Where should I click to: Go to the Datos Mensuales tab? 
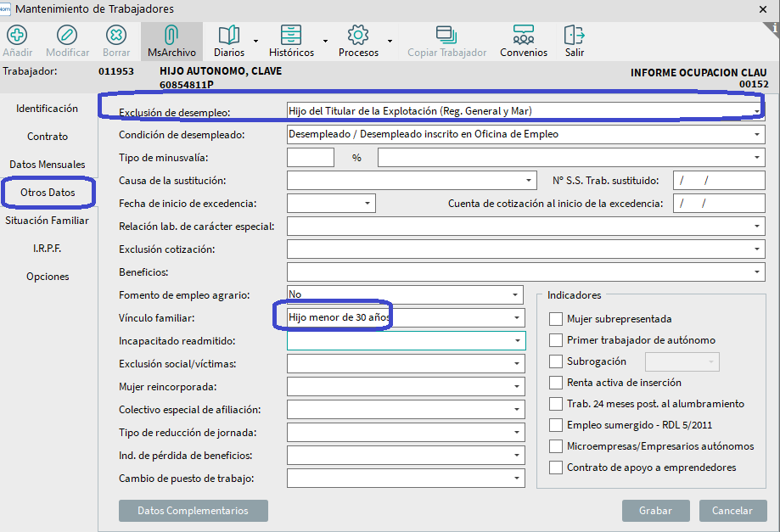pos(48,164)
